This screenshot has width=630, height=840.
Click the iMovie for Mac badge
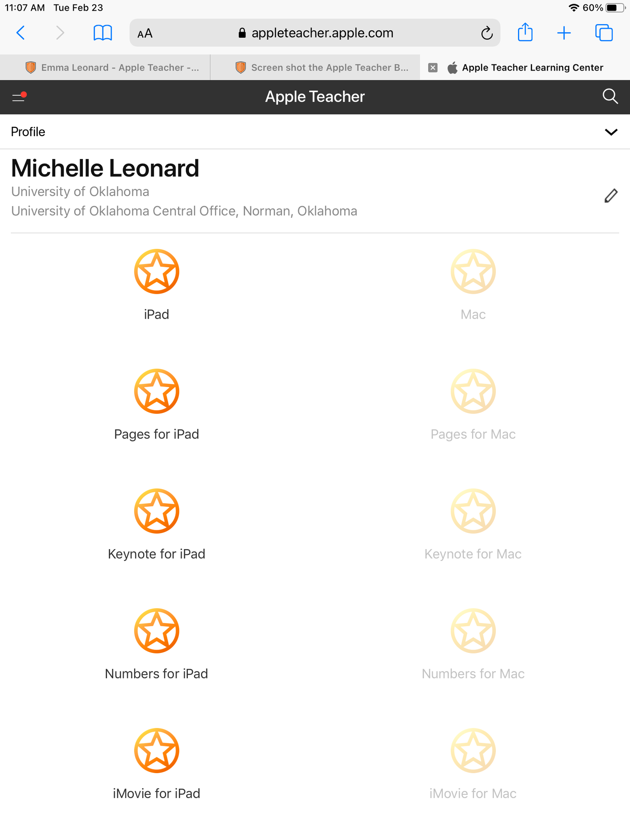coord(473,751)
